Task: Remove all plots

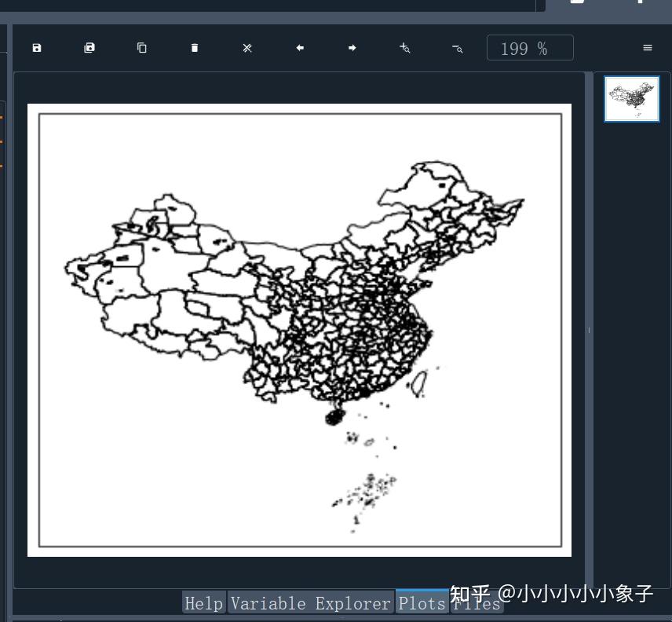Action: [x=247, y=48]
